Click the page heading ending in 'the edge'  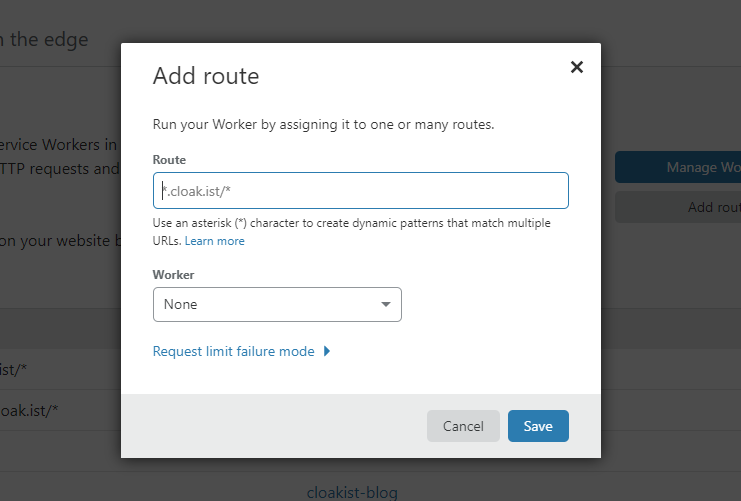click(45, 40)
